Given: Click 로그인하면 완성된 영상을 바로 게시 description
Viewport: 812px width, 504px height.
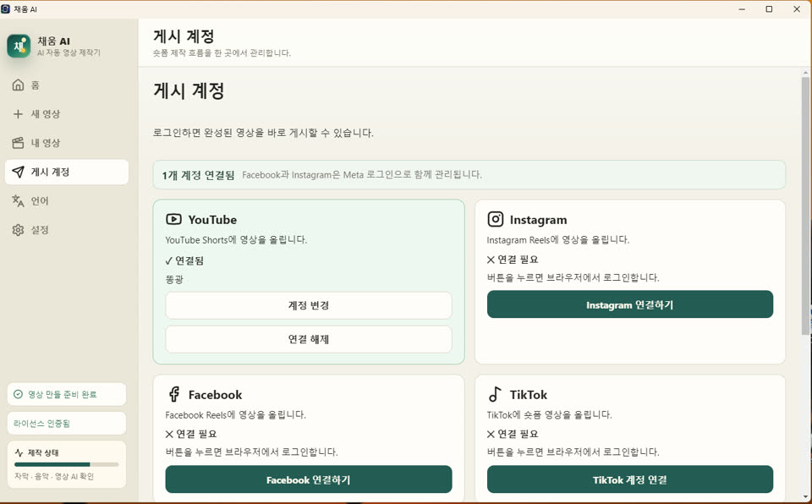Looking at the screenshot, I should 263,133.
